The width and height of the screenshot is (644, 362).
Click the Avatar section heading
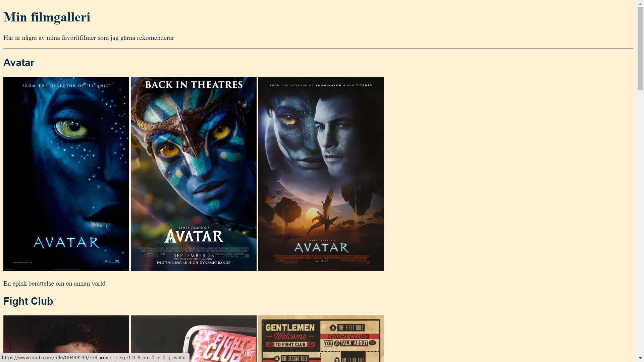pos(19,63)
